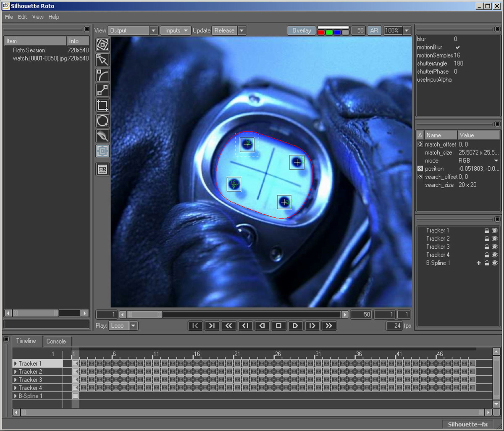Expand B-Spline 1 in timeline

pos(16,396)
